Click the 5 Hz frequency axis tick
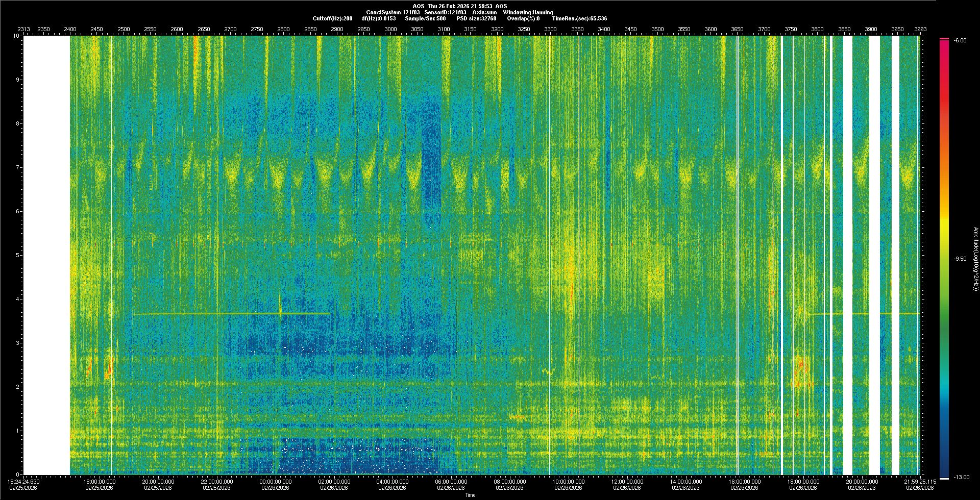Viewport: 980px width, 500px height. click(x=17, y=255)
